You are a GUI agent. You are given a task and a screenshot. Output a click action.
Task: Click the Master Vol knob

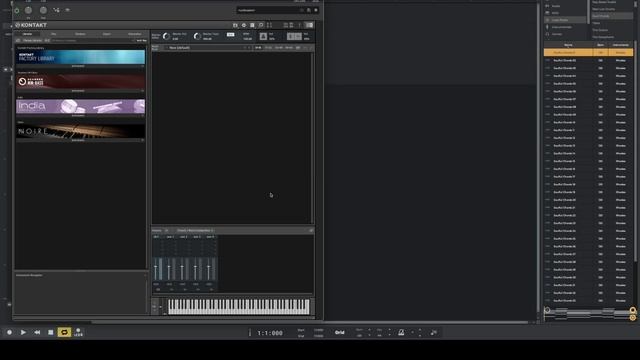[x=166, y=36]
